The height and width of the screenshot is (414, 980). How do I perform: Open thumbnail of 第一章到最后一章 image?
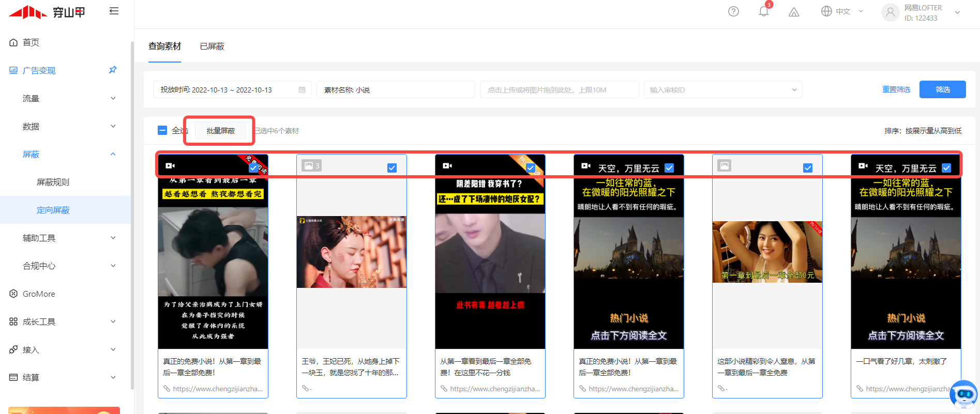tap(767, 252)
